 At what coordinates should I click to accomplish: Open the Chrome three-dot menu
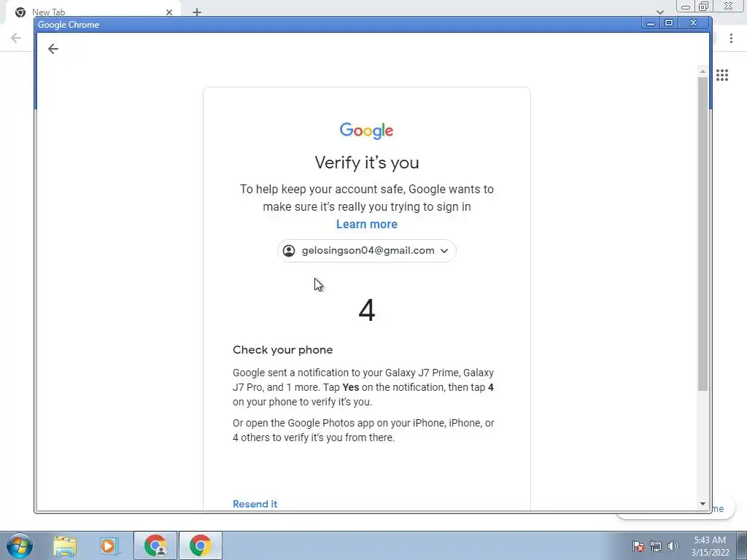pyautogui.click(x=731, y=38)
